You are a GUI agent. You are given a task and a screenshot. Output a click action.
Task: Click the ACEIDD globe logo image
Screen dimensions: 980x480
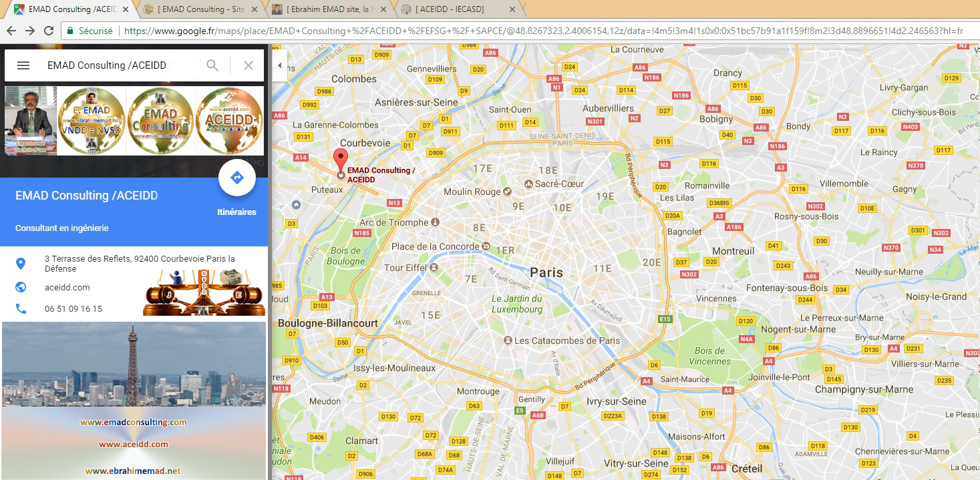point(229,121)
